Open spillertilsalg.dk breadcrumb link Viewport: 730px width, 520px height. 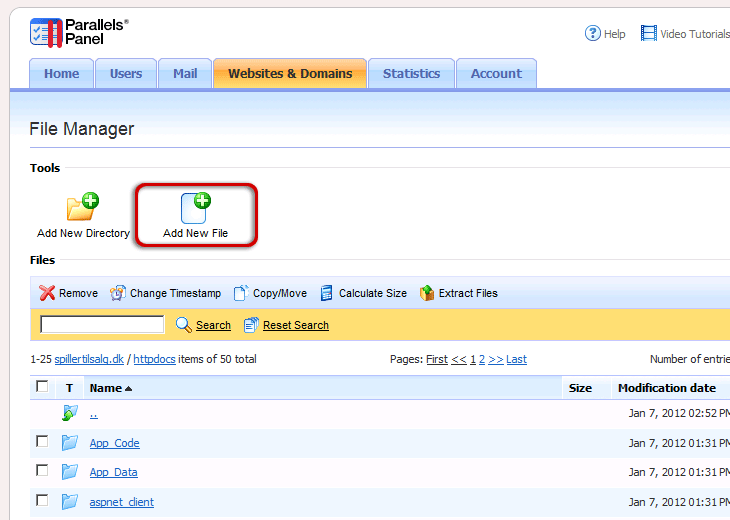tap(89, 359)
